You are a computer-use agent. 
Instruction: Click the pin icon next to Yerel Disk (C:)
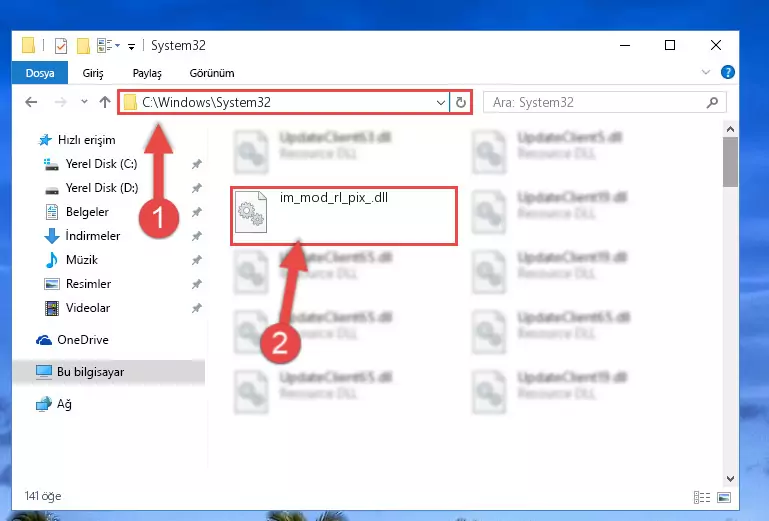point(197,164)
